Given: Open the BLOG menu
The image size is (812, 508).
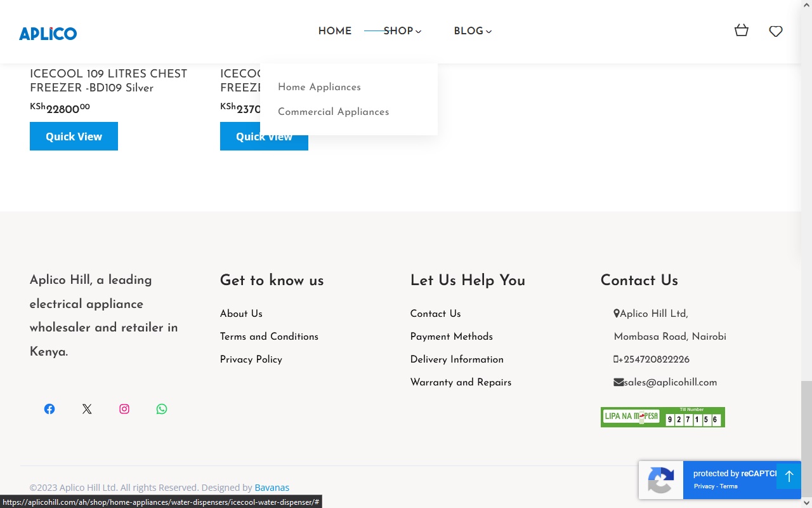Looking at the screenshot, I should click(469, 31).
